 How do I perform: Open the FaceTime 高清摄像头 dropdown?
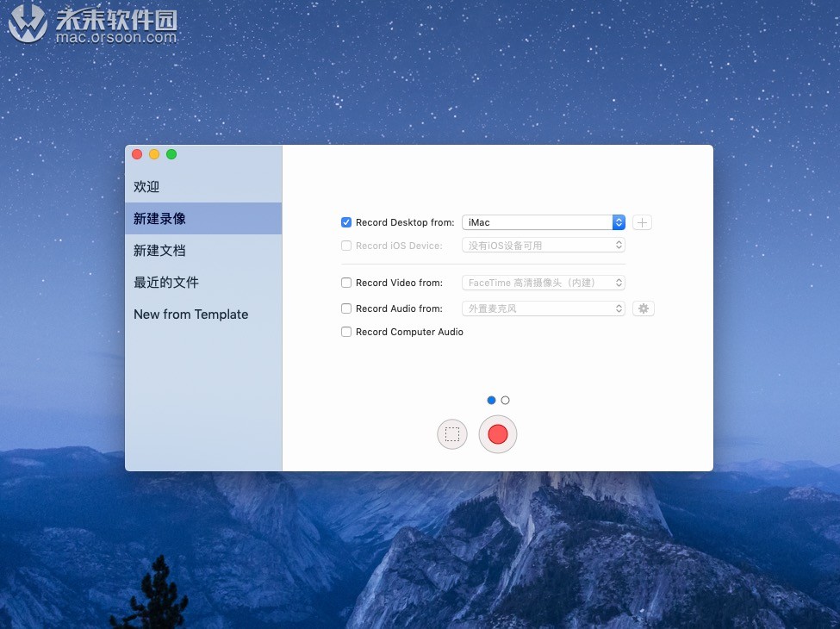543,283
